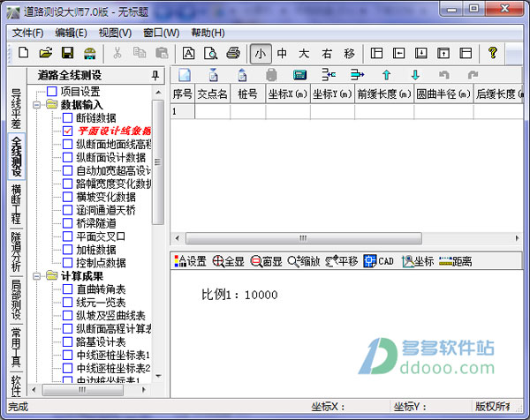Switch to the 导线平差 side tab
Viewport: 530px width, 420px height.
coord(16,108)
